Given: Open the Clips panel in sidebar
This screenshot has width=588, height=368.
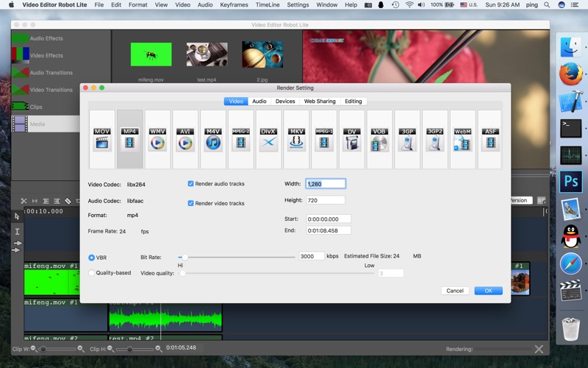Looking at the screenshot, I should 36,107.
